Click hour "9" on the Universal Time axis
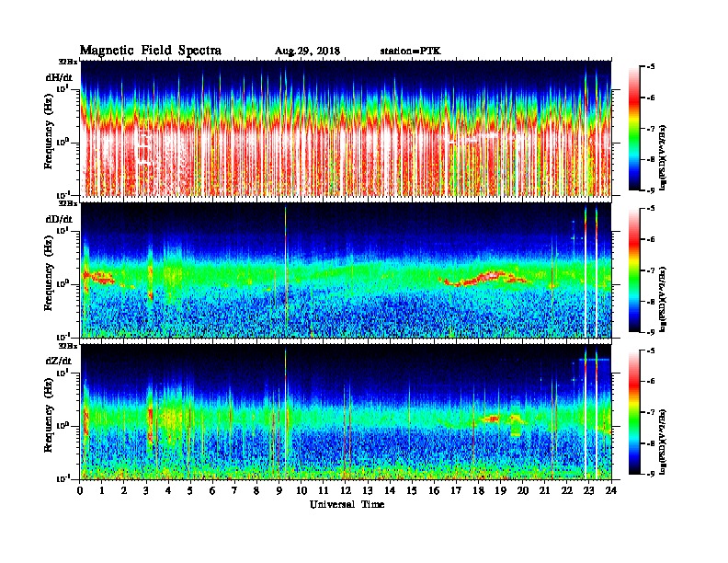 (x=279, y=490)
